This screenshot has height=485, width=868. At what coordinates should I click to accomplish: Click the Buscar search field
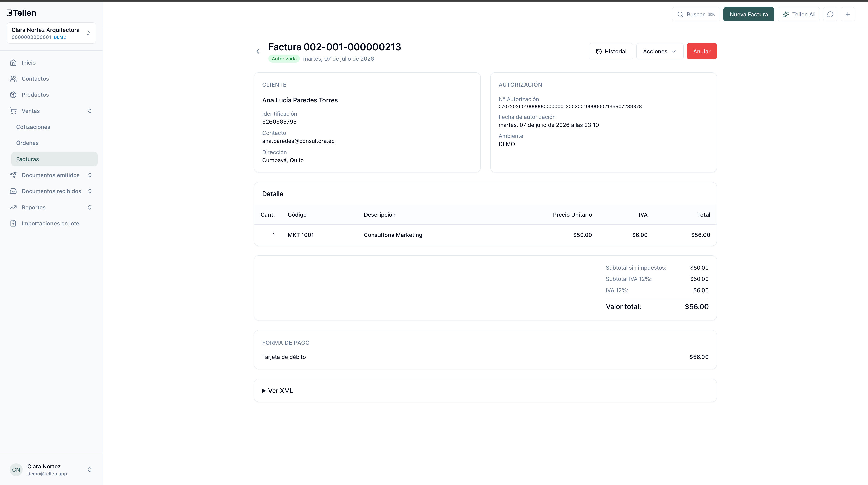click(696, 15)
